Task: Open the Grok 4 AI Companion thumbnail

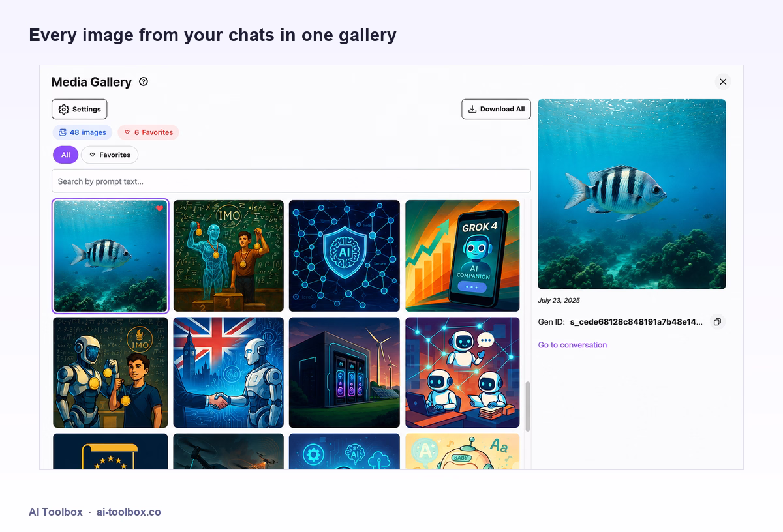Action: [463, 256]
